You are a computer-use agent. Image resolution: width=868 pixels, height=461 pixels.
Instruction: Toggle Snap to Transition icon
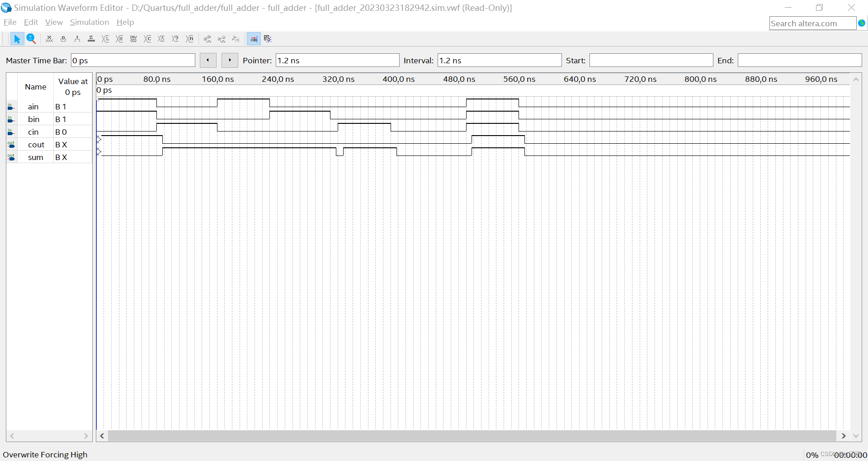pos(268,39)
